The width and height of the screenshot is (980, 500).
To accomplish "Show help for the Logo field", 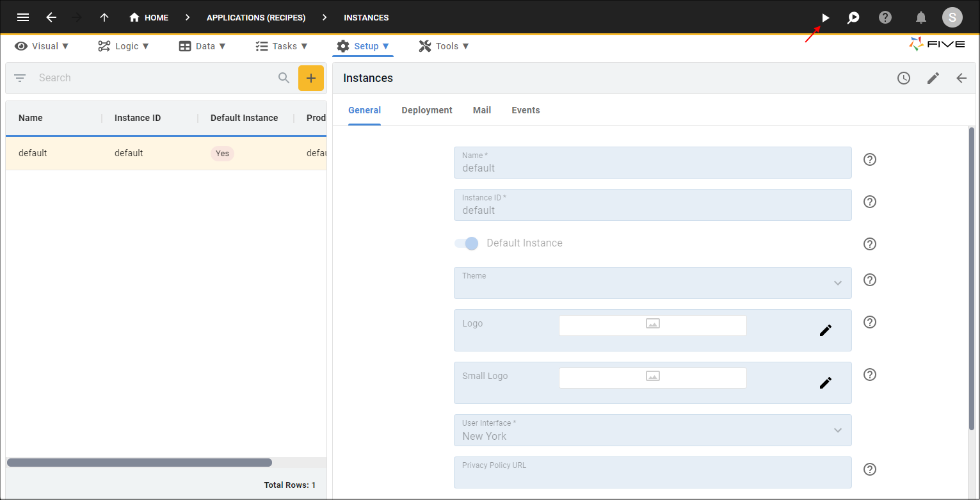I will pyautogui.click(x=870, y=322).
